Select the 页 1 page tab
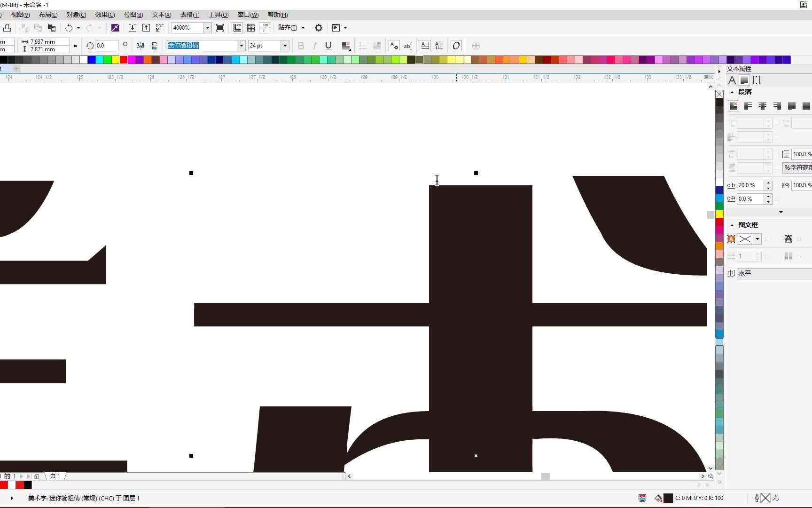This screenshot has width=812, height=508. [x=55, y=476]
